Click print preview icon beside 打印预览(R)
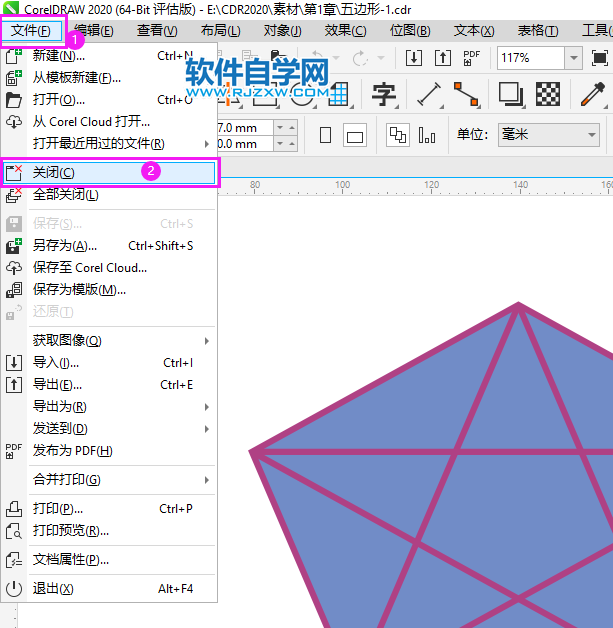 14,531
